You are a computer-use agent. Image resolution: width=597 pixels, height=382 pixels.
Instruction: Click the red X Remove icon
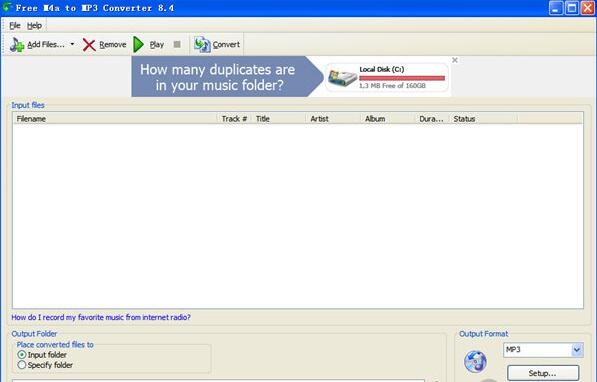(x=89, y=45)
